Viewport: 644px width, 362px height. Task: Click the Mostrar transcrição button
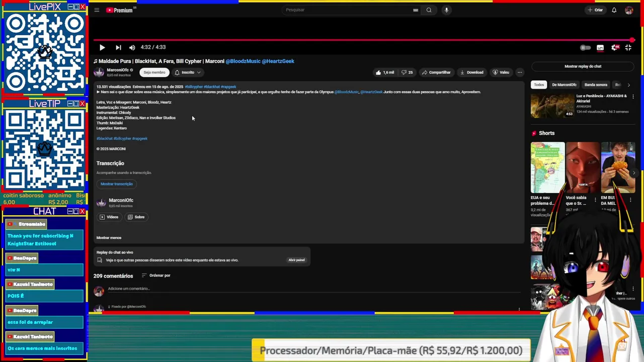point(117,184)
